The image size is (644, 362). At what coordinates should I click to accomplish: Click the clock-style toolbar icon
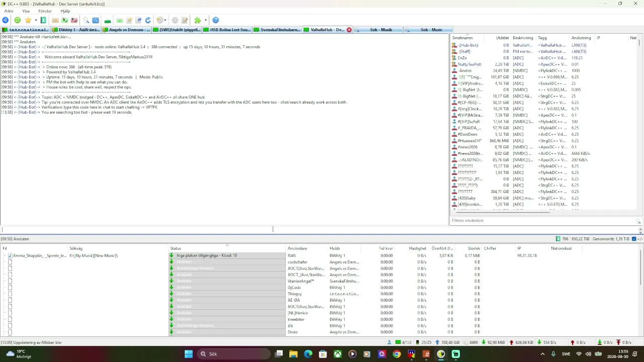point(159,20)
